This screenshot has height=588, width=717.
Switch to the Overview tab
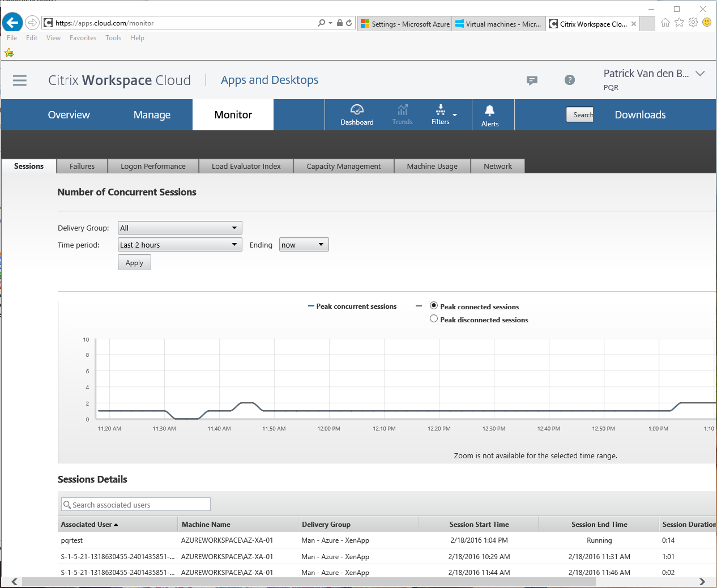click(69, 114)
